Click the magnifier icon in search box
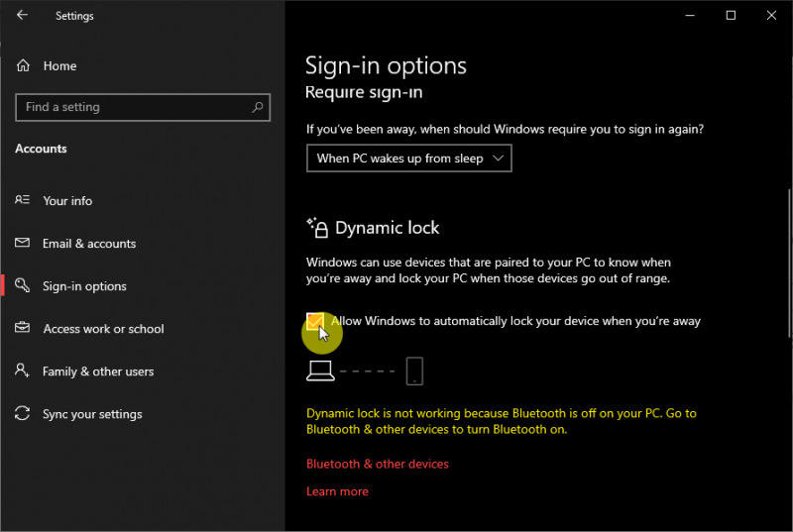This screenshot has height=532, width=793. tap(258, 107)
